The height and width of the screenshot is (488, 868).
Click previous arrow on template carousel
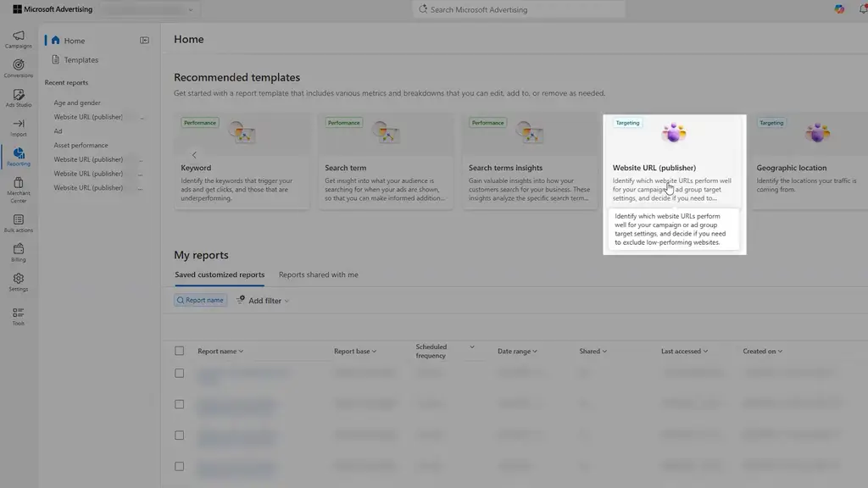point(194,155)
